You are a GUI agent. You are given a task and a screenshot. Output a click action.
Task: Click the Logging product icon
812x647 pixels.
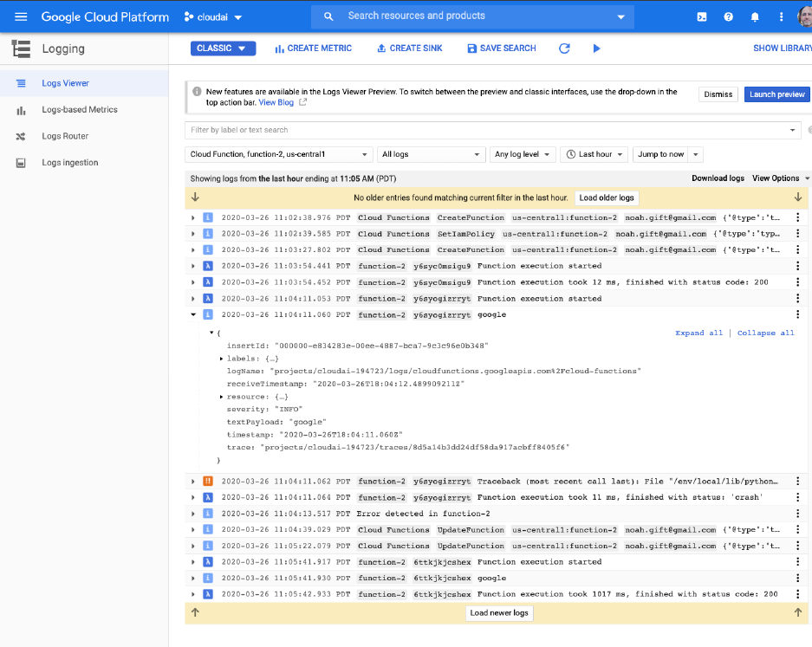[x=22, y=49]
